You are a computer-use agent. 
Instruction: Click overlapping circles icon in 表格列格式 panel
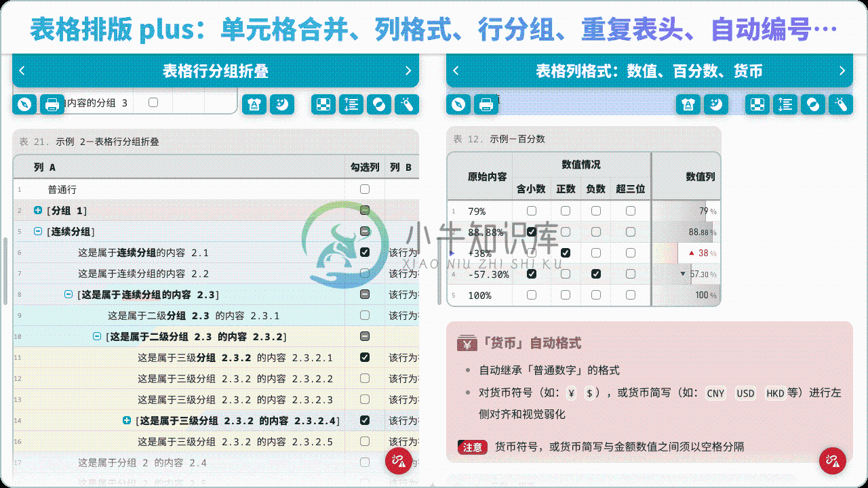tap(813, 104)
